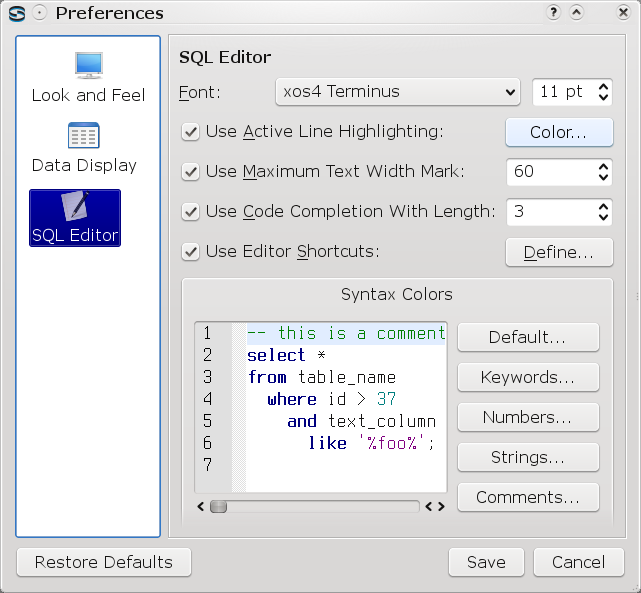
Task: Click the round window menu icon
Action: click(x=40, y=13)
